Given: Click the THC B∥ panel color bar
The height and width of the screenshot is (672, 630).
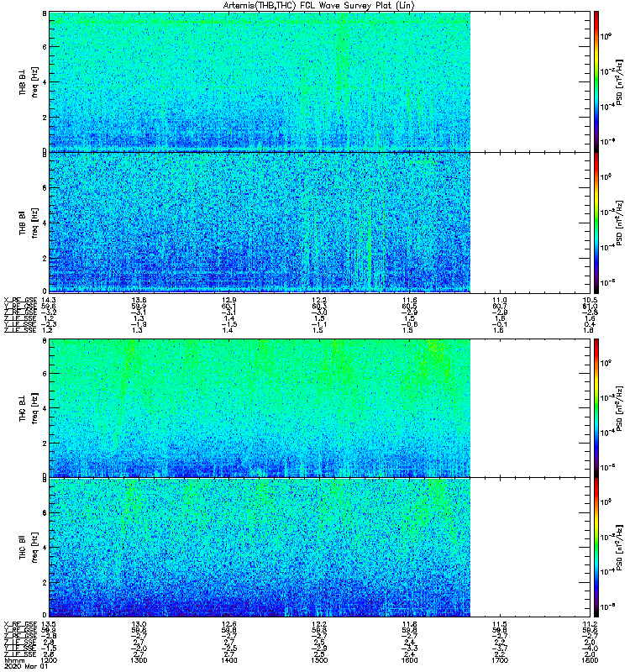Looking at the screenshot, I should tap(596, 548).
